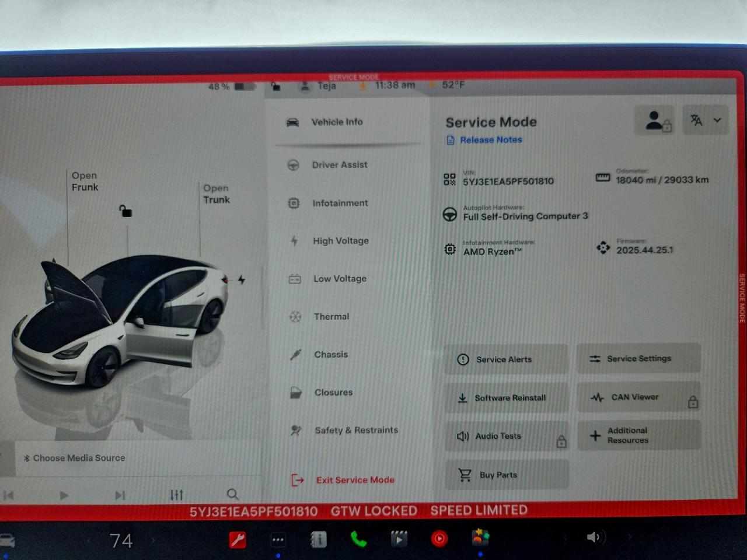747x560 pixels.
Task: Click the battery 48% indicator
Action: tap(231, 86)
